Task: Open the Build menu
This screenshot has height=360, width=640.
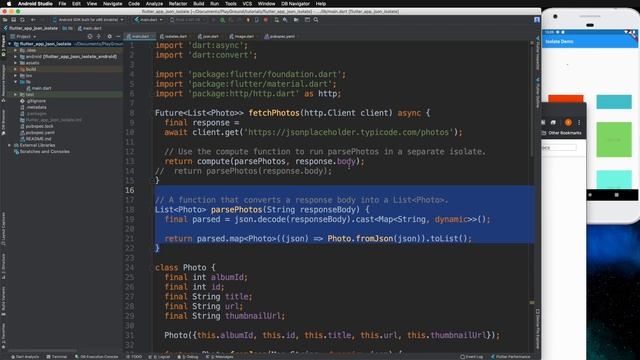Action: (199, 4)
